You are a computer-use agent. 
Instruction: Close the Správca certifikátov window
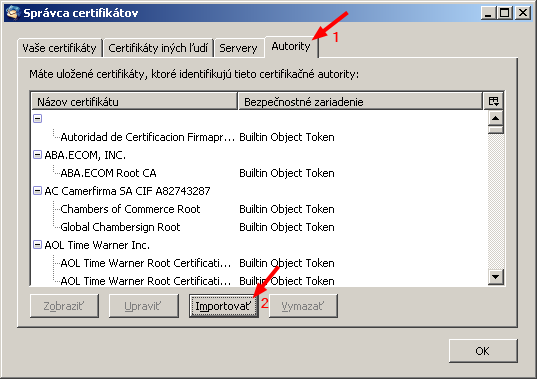pos(523,13)
